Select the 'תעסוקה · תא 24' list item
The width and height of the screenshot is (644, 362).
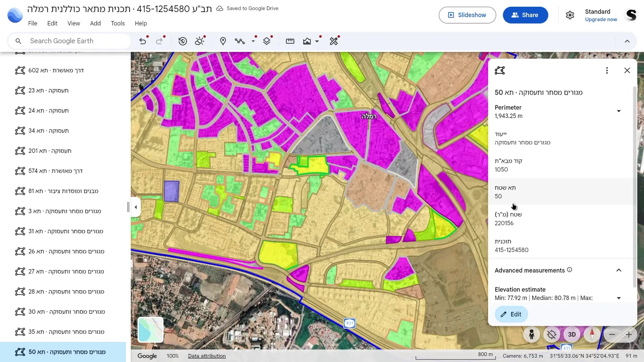(63, 111)
